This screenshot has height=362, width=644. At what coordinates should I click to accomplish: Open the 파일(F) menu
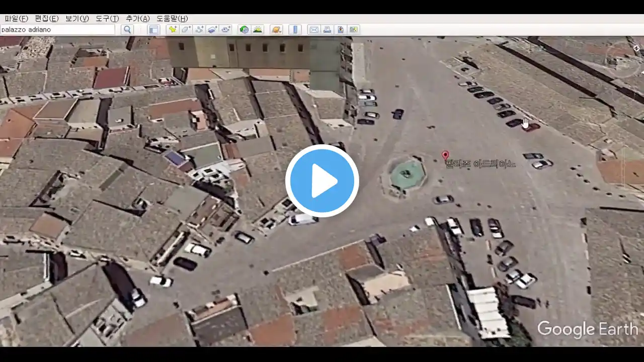pos(16,19)
